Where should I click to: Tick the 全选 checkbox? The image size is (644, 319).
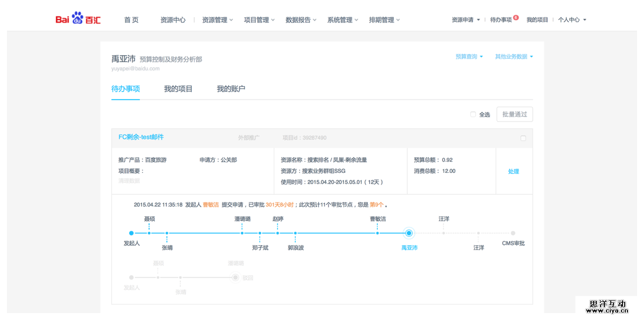(x=473, y=115)
